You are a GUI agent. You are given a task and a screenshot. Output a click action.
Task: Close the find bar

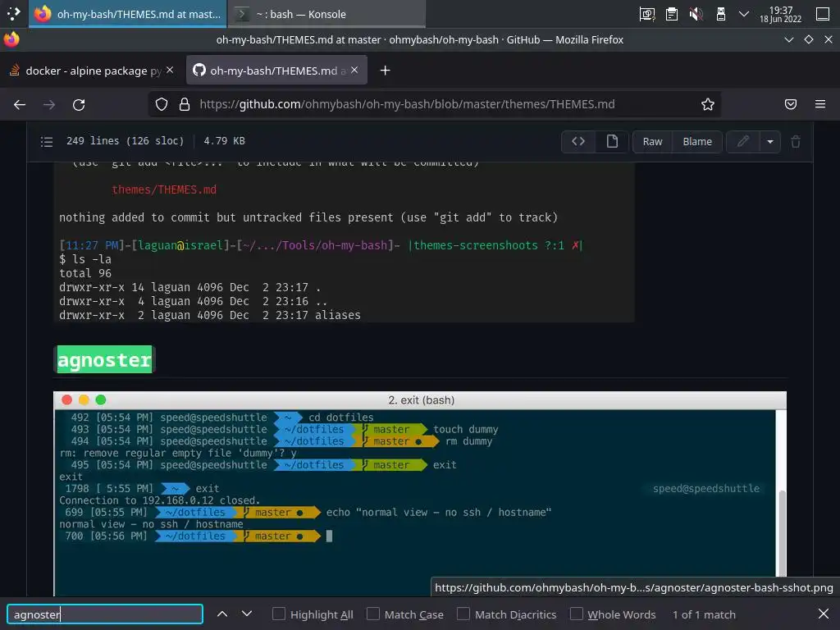click(x=824, y=614)
